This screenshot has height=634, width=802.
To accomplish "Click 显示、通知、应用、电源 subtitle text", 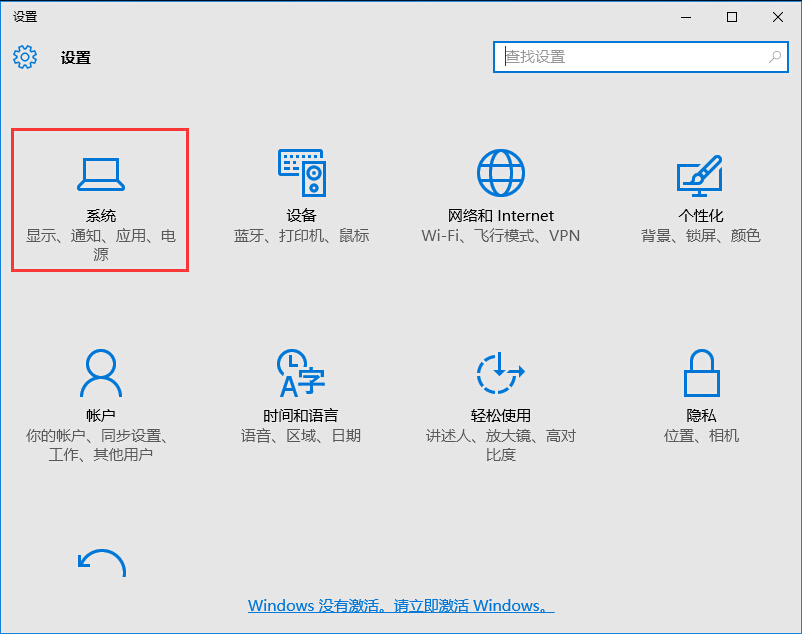I will pos(100,246).
